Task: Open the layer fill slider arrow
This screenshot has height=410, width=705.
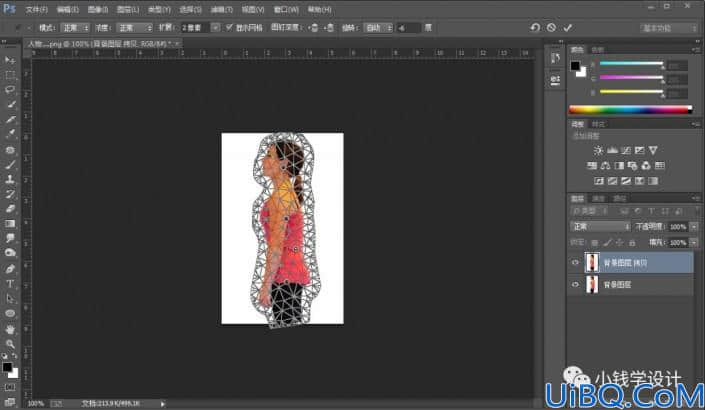Action: (693, 243)
